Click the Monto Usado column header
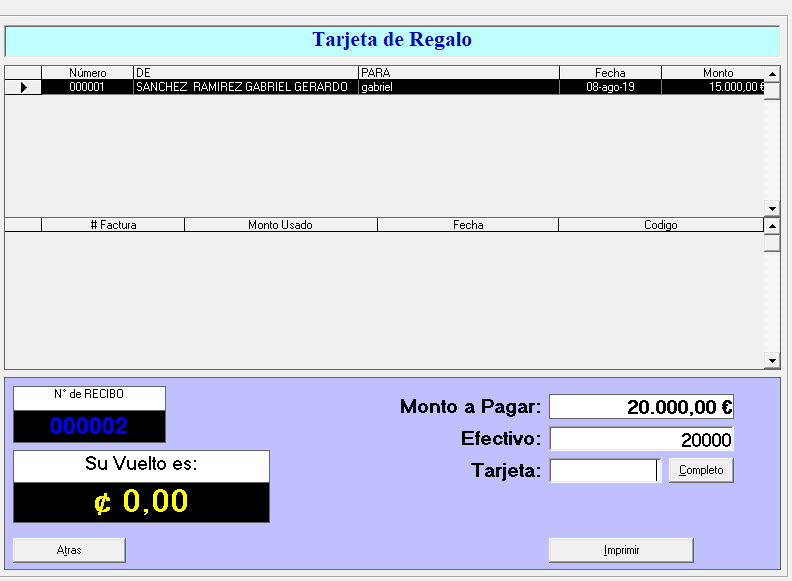 click(280, 225)
